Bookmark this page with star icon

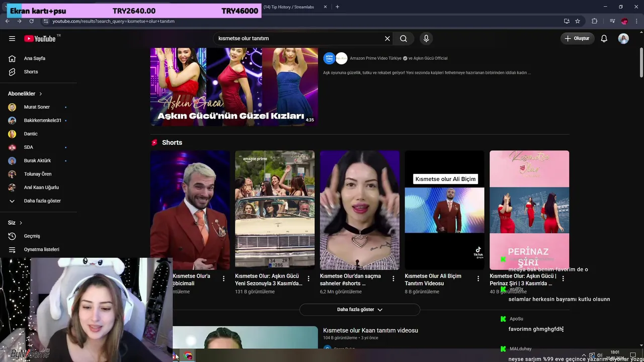(x=578, y=21)
